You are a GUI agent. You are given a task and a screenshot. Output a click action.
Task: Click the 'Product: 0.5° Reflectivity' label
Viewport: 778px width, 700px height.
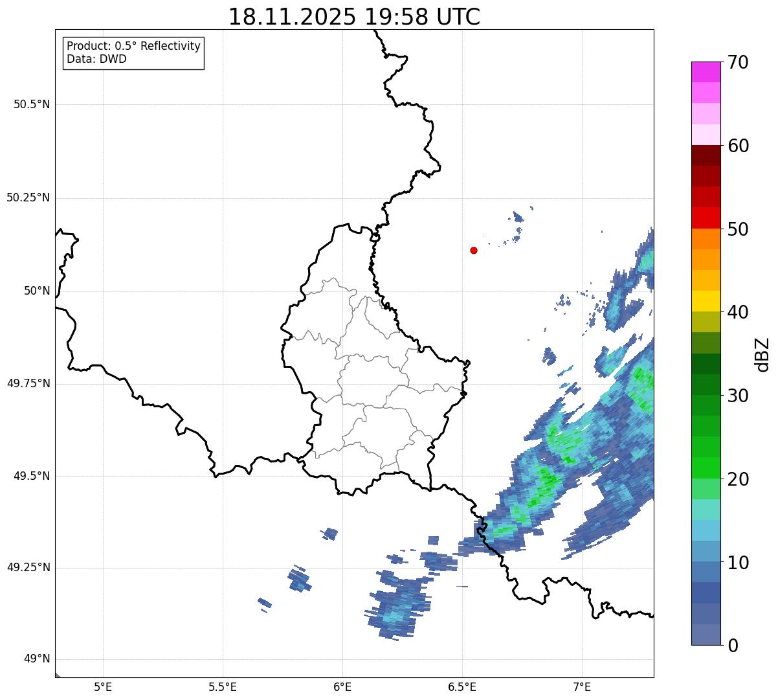(x=133, y=46)
